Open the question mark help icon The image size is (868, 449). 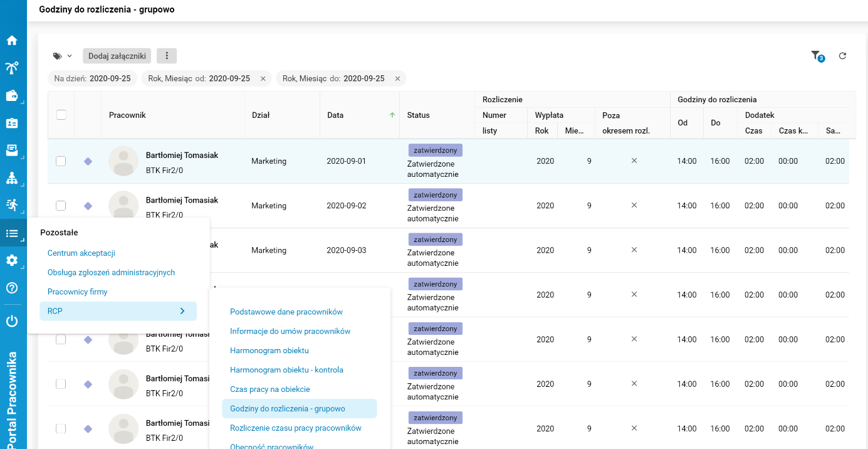12,288
